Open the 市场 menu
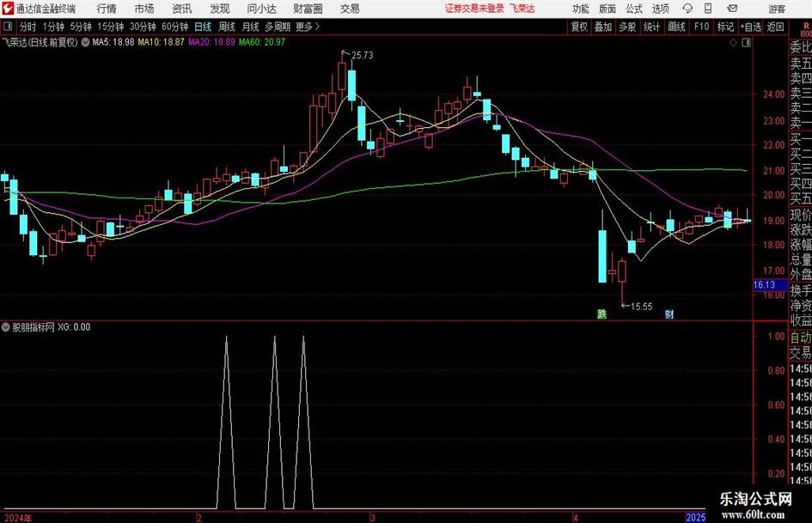 144,9
